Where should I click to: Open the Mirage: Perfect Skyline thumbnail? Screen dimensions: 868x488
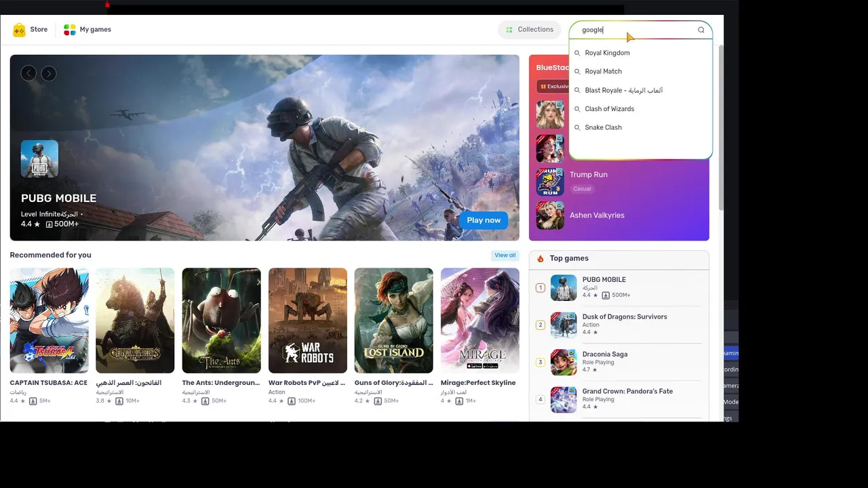pos(480,321)
